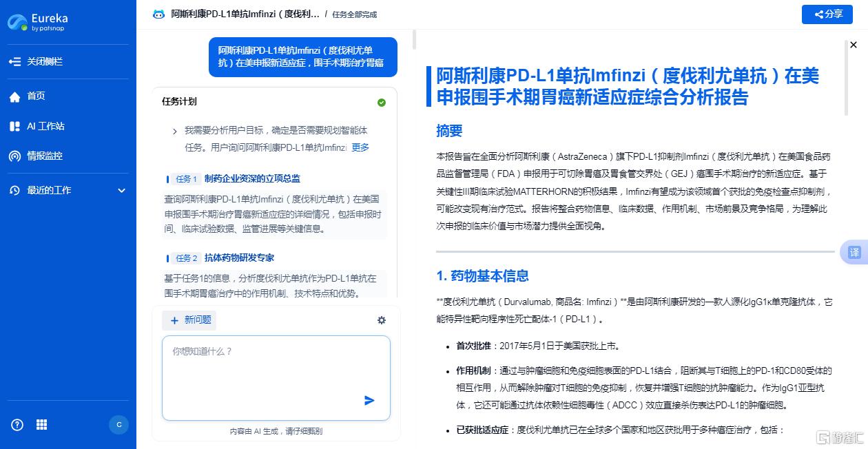The height and width of the screenshot is (449, 868).
Task: Open the apps grid icon
Action: click(41, 424)
